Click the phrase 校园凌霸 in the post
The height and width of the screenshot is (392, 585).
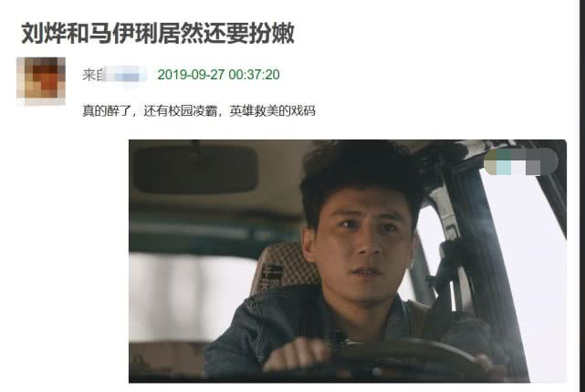tap(193, 111)
